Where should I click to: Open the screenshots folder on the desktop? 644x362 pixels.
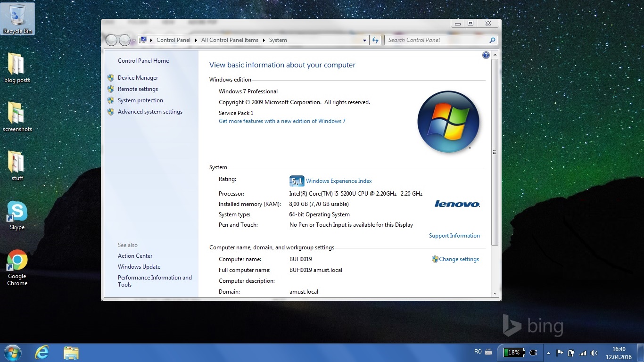pos(17,117)
